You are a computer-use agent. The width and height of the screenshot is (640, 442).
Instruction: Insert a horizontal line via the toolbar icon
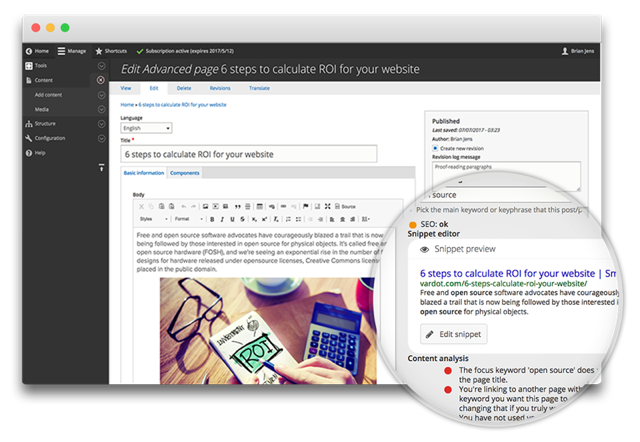247,207
